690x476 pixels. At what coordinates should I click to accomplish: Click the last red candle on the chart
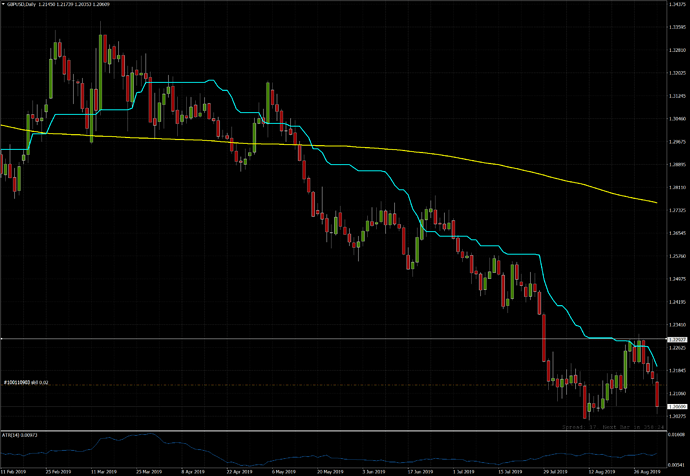pos(657,396)
